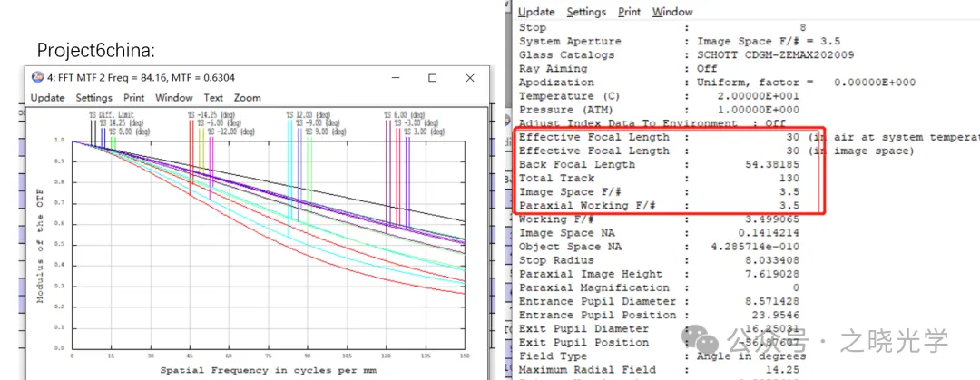Open Settings in the system data window
The image size is (980, 380).
[x=586, y=12]
